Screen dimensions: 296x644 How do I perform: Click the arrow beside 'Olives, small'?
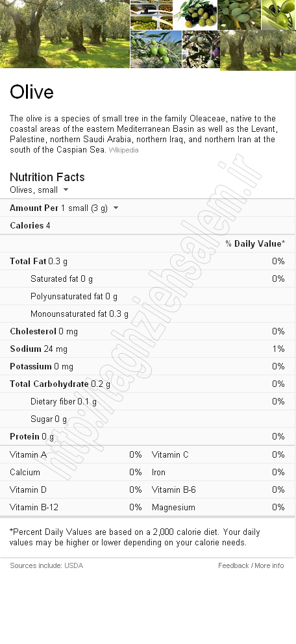click(x=66, y=190)
